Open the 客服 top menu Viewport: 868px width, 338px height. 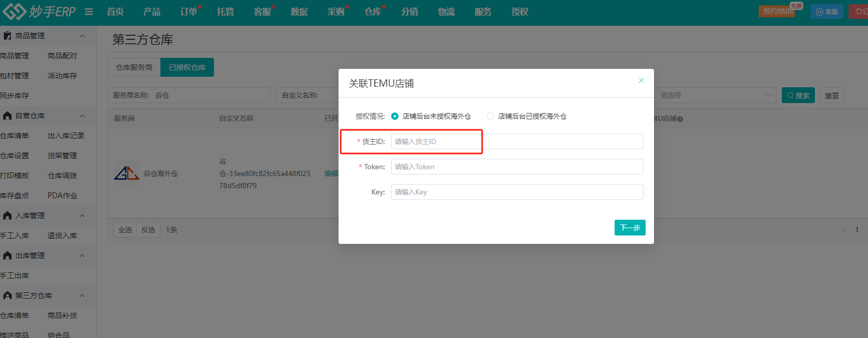[x=262, y=12]
